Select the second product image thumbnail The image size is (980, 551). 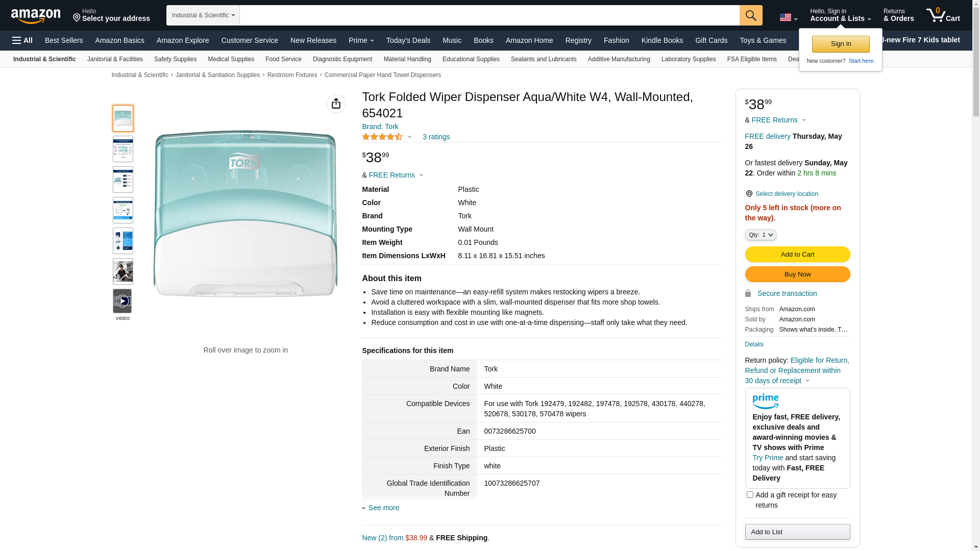[x=123, y=149]
